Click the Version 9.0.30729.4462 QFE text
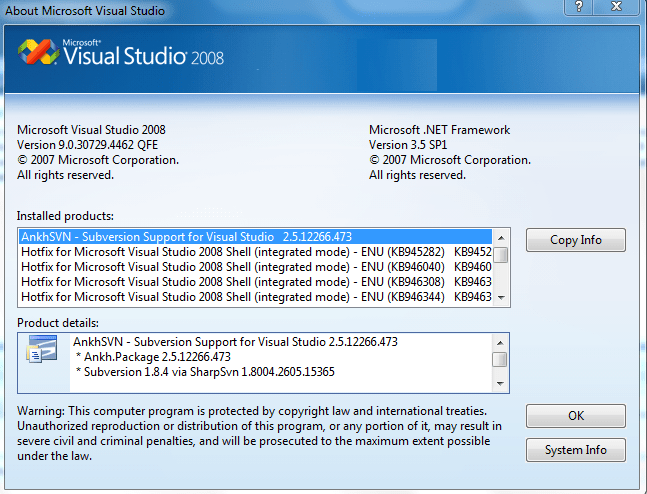The height and width of the screenshot is (494, 647). click(x=87, y=145)
